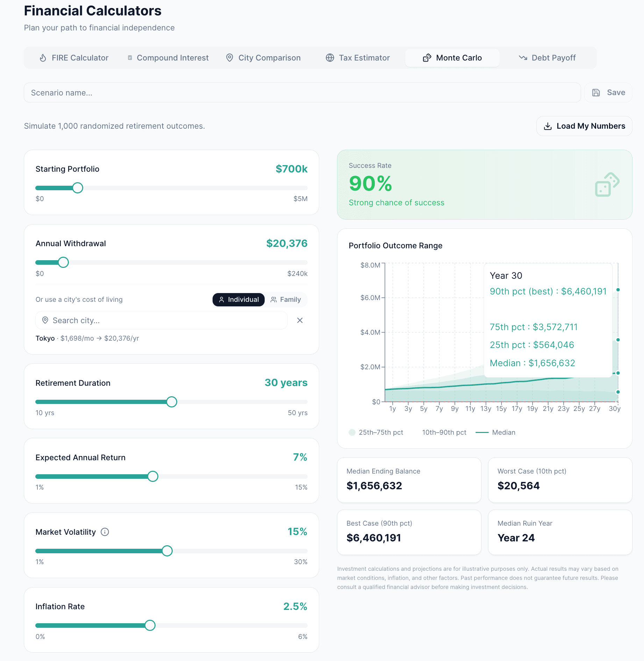Viewport: 644px width, 661px height.
Task: Clear the selected Tokyo city
Action: tap(299, 320)
